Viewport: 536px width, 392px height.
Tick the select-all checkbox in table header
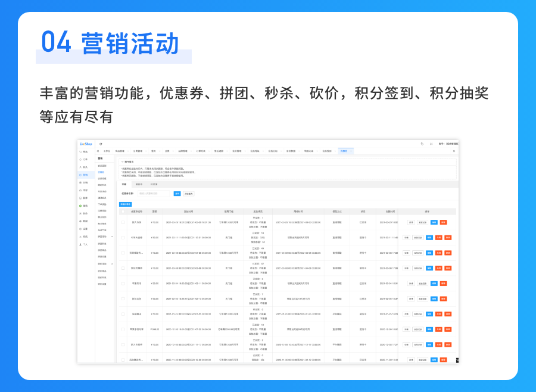click(123, 211)
